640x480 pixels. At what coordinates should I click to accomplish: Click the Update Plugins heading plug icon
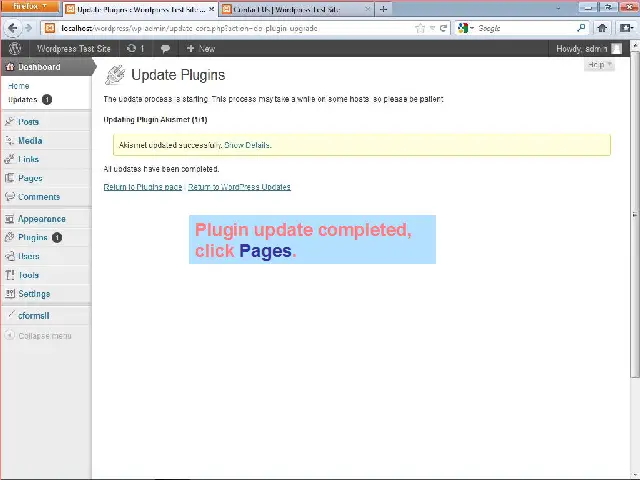[x=115, y=75]
